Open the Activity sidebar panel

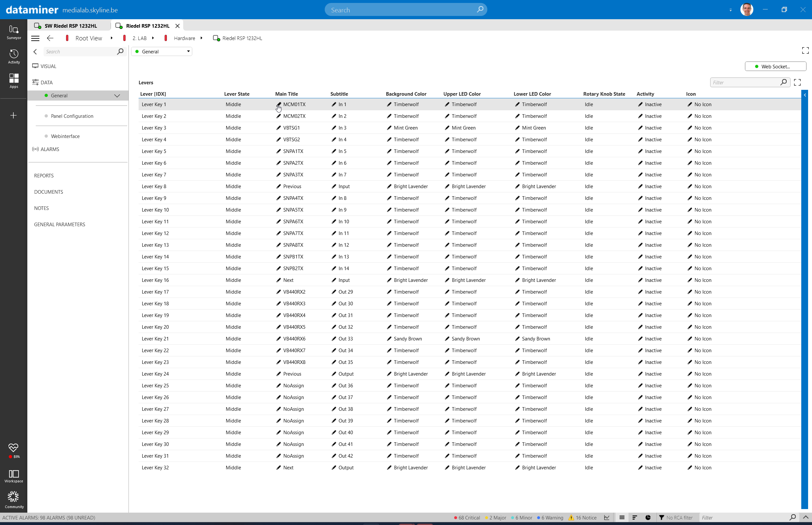click(x=14, y=57)
